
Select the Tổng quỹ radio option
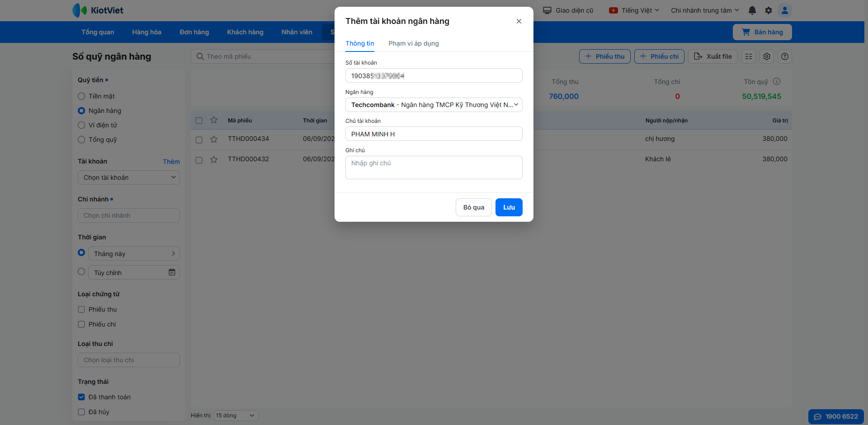[x=81, y=140]
